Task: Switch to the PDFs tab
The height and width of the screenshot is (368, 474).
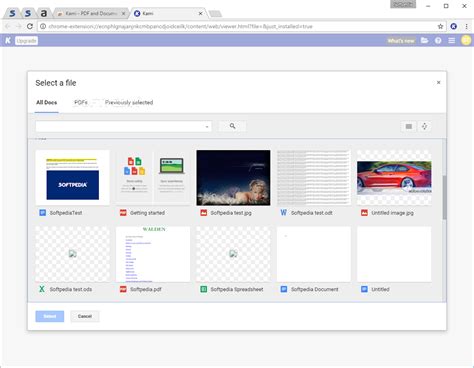Action: (x=81, y=102)
